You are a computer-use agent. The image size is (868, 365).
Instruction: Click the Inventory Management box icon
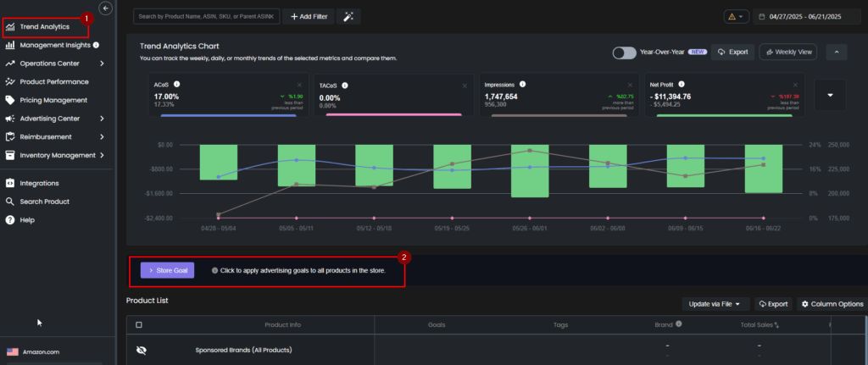coord(10,156)
